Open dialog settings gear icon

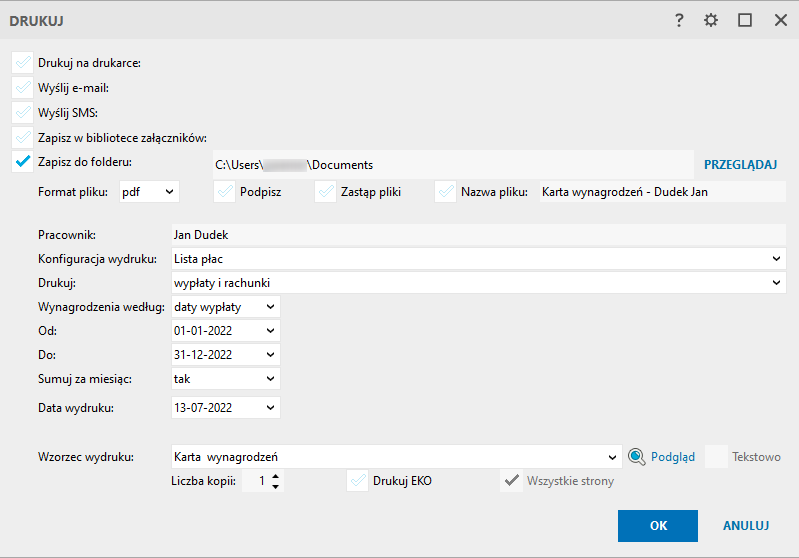point(711,20)
